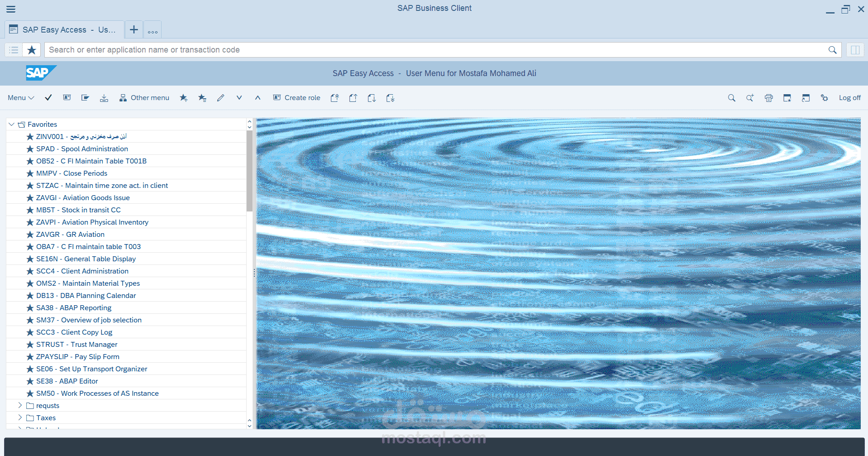Select SPAD - Spool Administration
868x456 pixels.
(x=126, y=149)
